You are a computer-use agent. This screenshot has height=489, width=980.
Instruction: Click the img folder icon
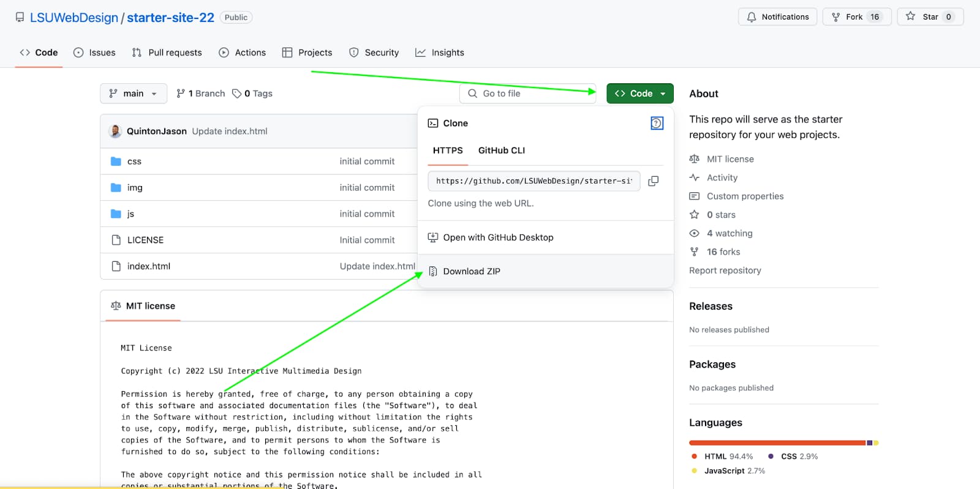pos(116,188)
